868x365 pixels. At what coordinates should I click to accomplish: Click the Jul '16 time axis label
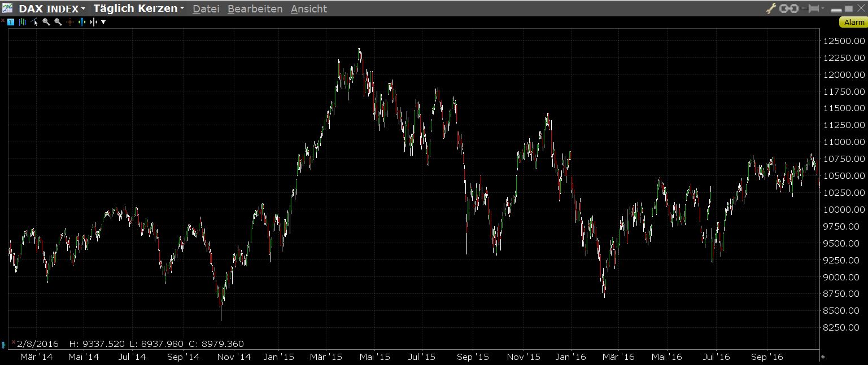(x=716, y=357)
